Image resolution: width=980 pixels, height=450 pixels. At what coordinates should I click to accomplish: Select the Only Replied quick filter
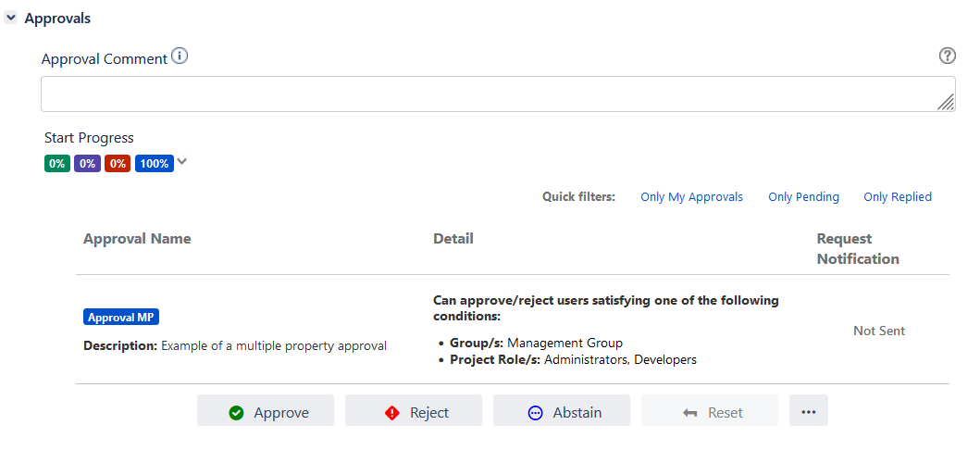897,197
